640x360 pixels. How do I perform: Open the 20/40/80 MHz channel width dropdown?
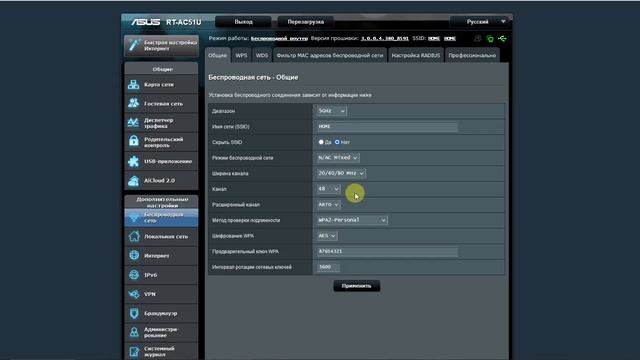(x=341, y=173)
